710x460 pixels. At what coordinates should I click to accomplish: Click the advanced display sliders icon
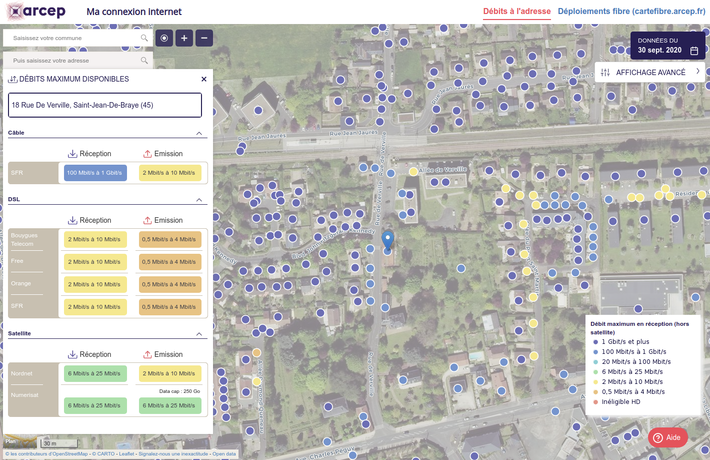(605, 72)
